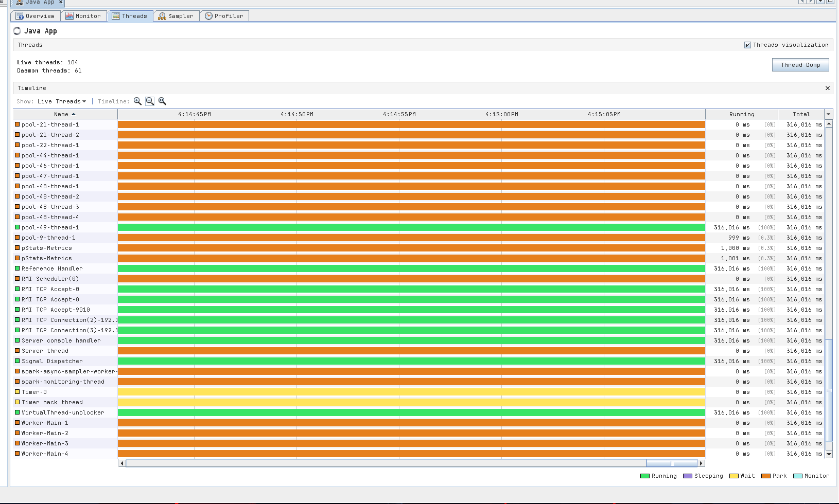Click the pool-22-thread-1 state icon

(x=17, y=145)
